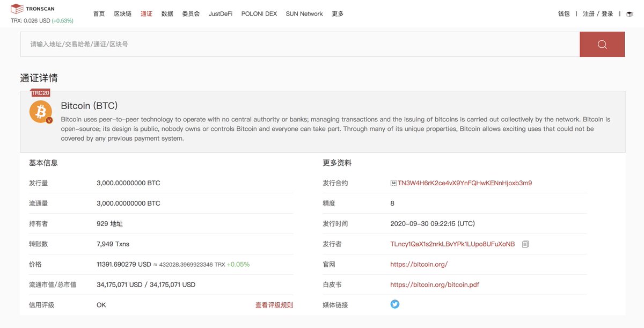Click the 白皮书 label
644x328 pixels.
[x=332, y=285]
